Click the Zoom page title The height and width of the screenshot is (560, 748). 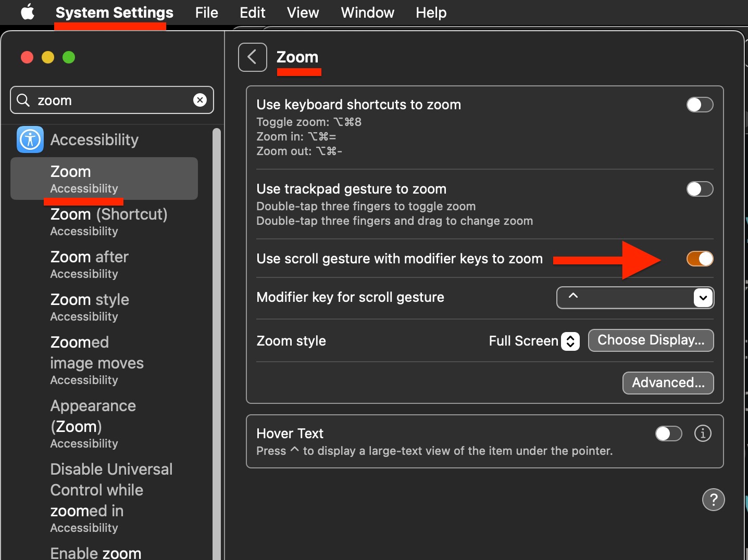coord(297,57)
